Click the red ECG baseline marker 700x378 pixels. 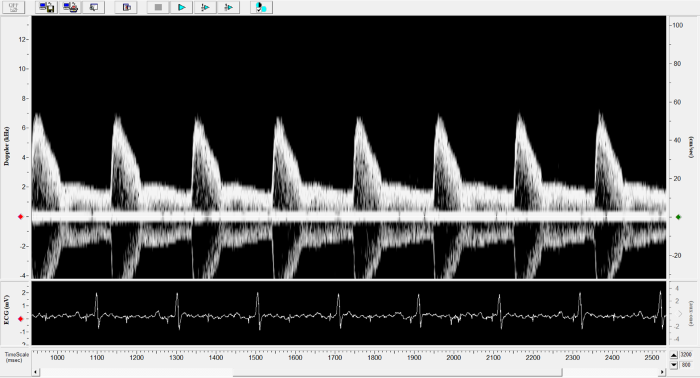click(20, 319)
